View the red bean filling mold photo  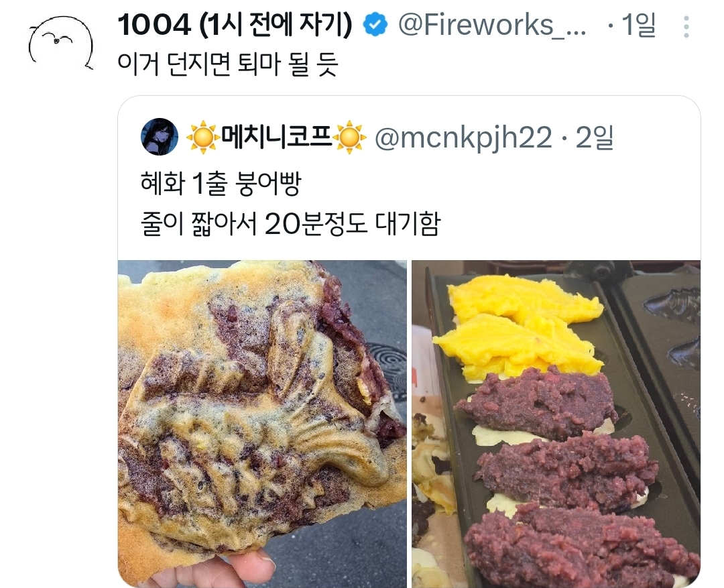click(556, 424)
